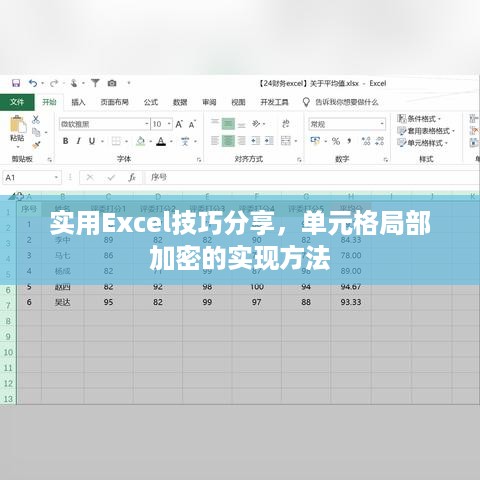Switch to the 数据 tab
480x480 pixels.
click(180, 102)
